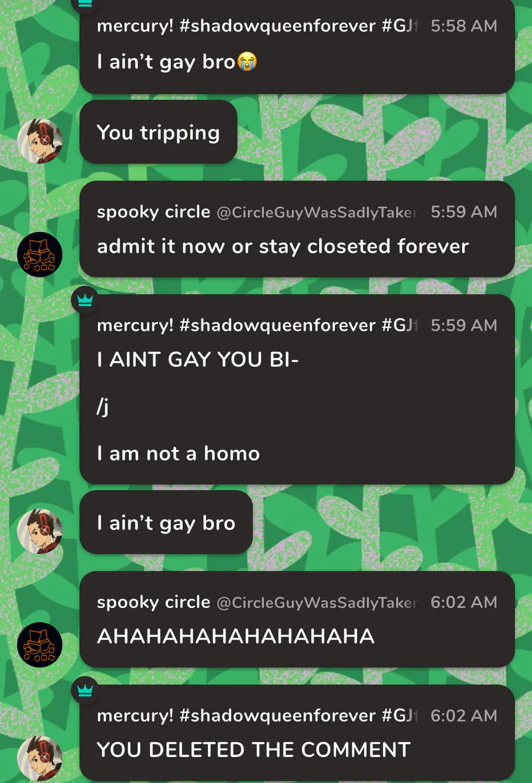Tap crown badge above 6:02 AM mercury message
532x783 pixels.
coord(85,690)
